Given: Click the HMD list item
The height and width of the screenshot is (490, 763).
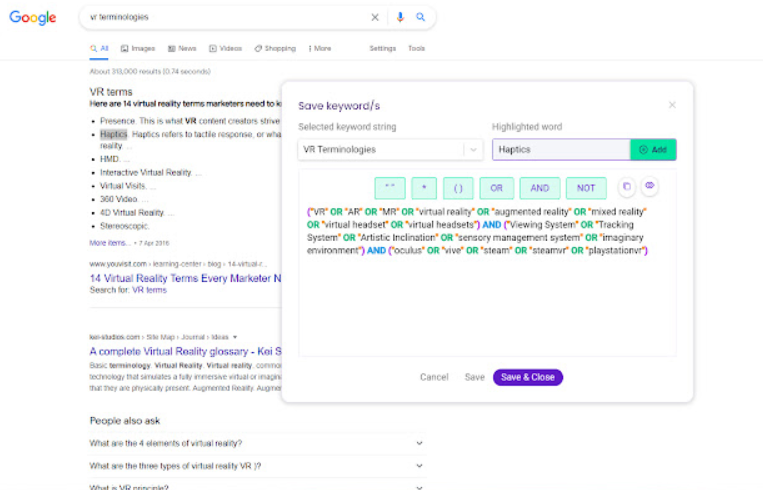Looking at the screenshot, I should coord(115,159).
